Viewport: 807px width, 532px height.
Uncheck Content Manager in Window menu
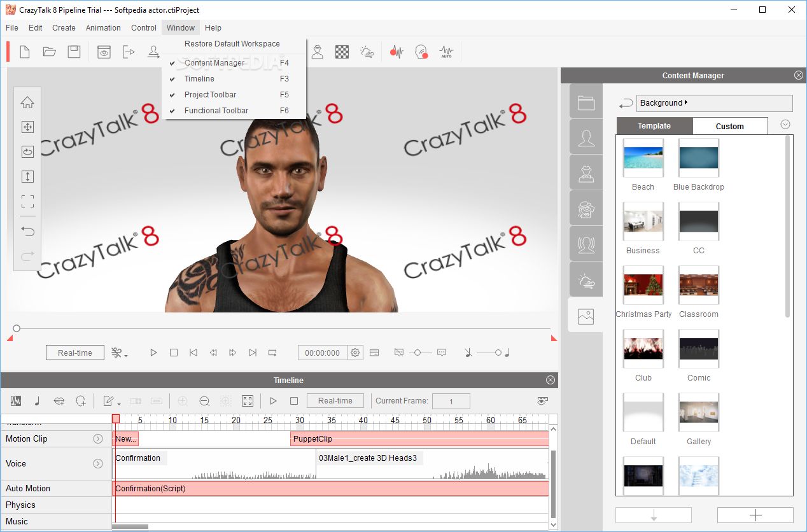point(234,63)
